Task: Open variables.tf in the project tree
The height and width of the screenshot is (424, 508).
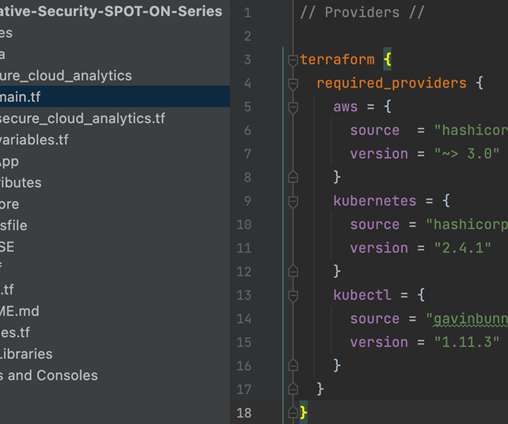Action: tap(34, 140)
